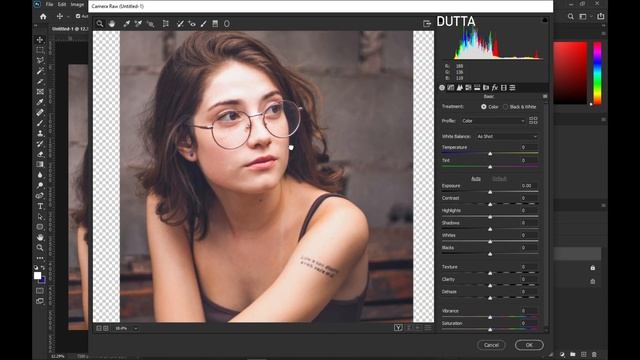Screen dimensions: 640x360
Task: Click the Cancel button
Action: point(491,345)
